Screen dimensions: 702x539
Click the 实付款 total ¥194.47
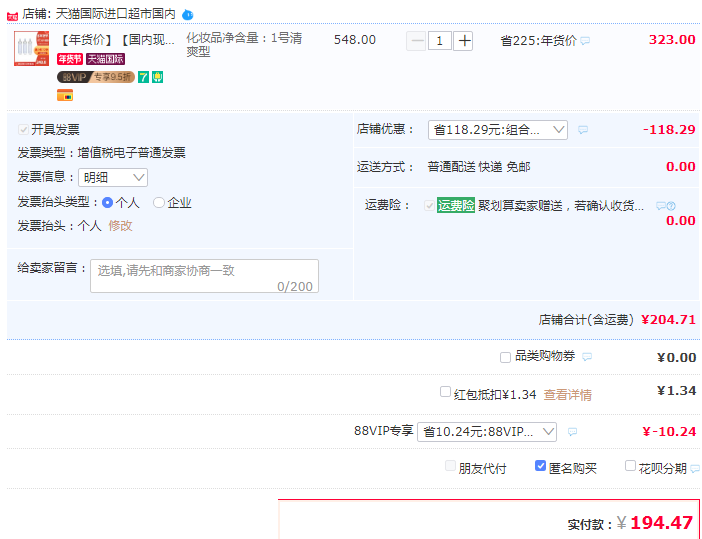pos(655,522)
